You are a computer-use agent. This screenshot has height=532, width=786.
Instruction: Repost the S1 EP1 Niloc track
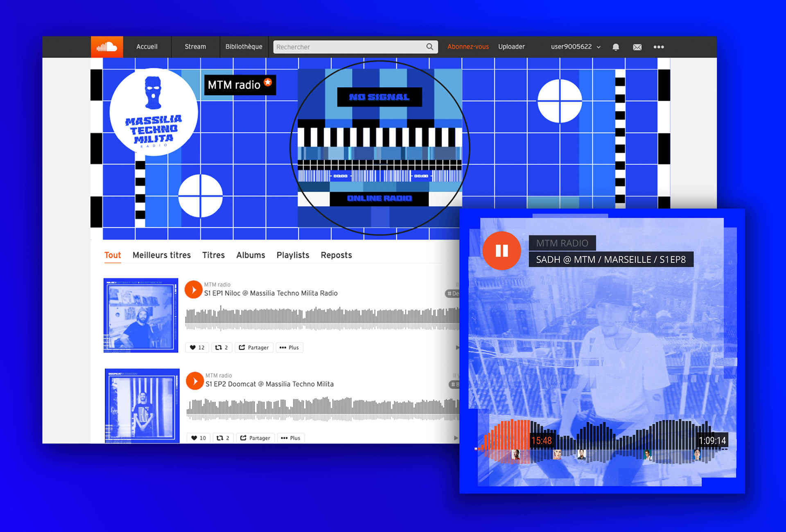(x=222, y=347)
